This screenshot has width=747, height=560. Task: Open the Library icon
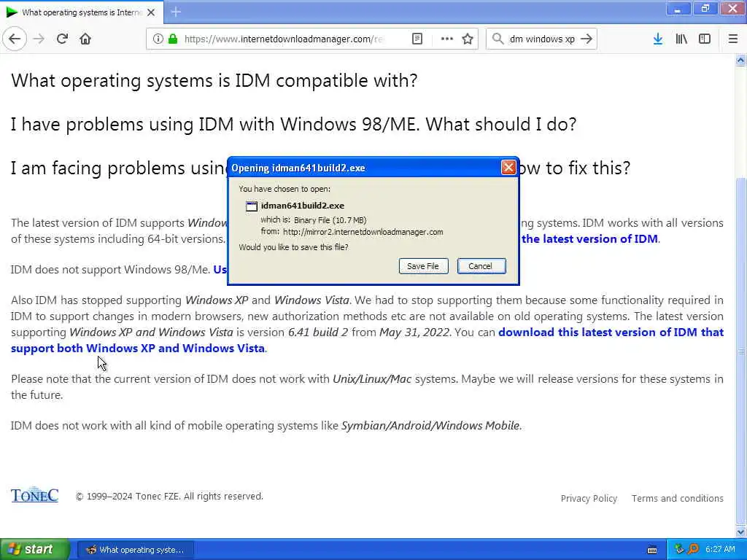pyautogui.click(x=681, y=39)
